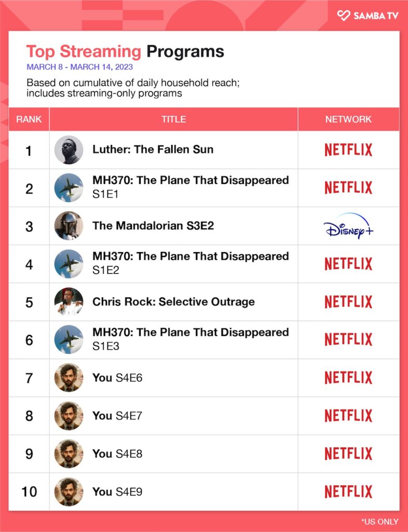Viewport: 408px width, 532px height.
Task: Click the You S4E6 portrait thumbnail
Action: point(69,378)
